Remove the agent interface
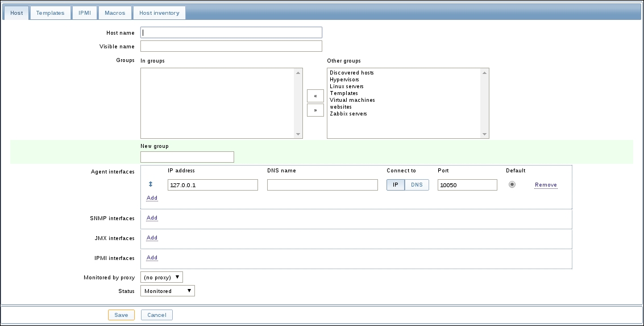 tap(546, 185)
